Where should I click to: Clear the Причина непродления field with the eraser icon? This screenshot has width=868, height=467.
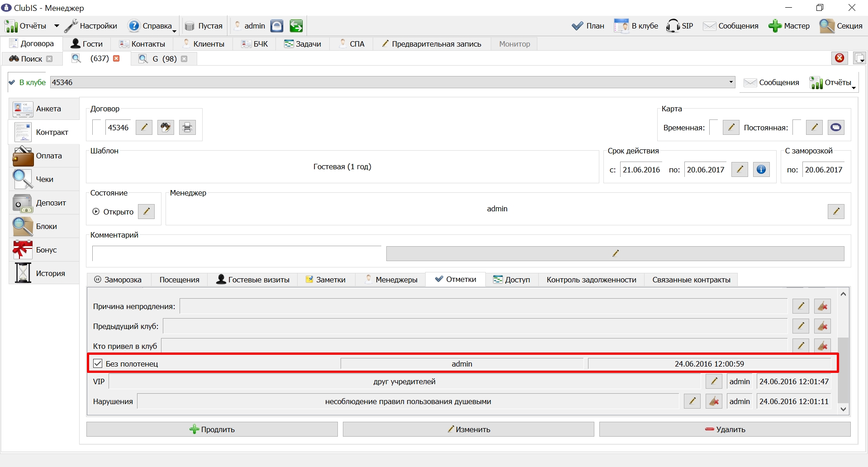(x=822, y=306)
